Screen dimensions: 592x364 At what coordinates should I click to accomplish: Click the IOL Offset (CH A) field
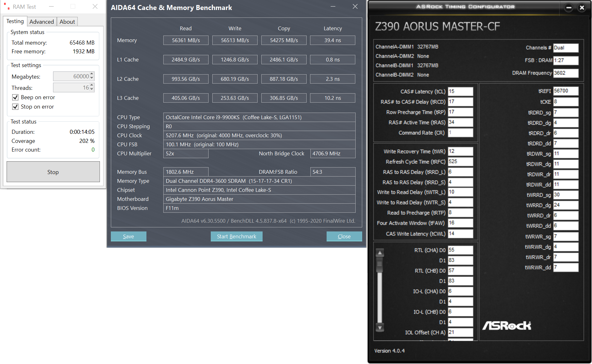click(x=461, y=332)
